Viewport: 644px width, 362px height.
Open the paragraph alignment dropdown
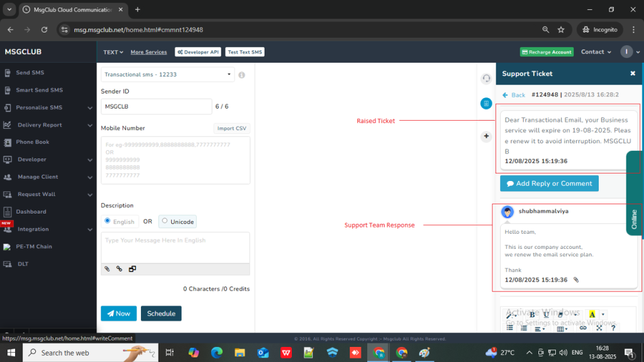pyautogui.click(x=540, y=328)
